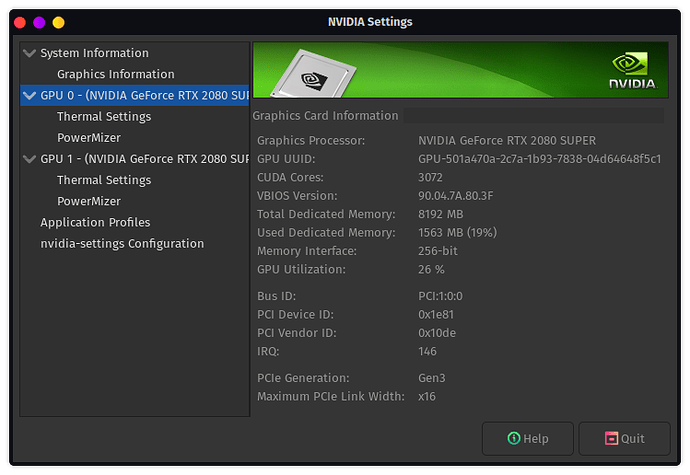Image resolution: width=690 pixels, height=475 pixels.
Task: Select Bus ID value PCI:1:0:0
Action: 440,296
